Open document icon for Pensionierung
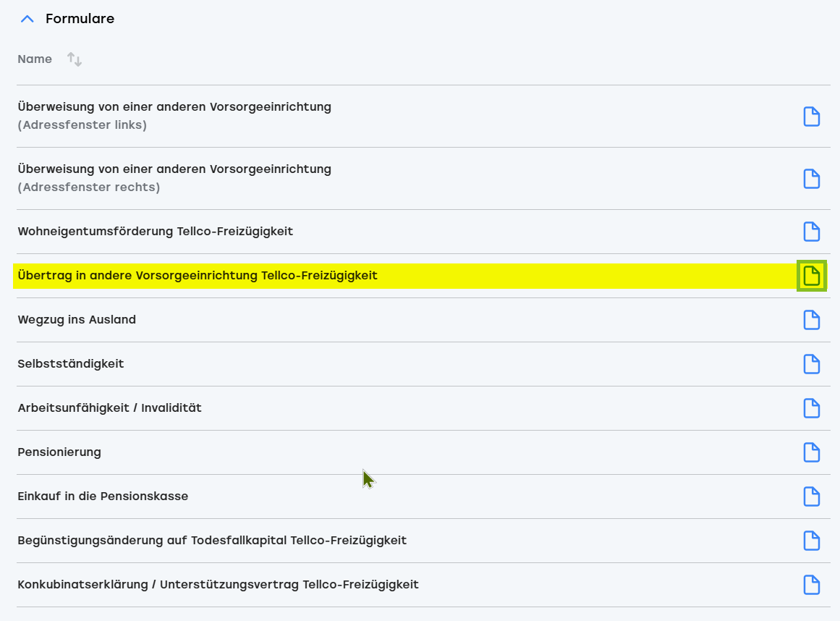Image resolution: width=840 pixels, height=621 pixels. [x=812, y=452]
